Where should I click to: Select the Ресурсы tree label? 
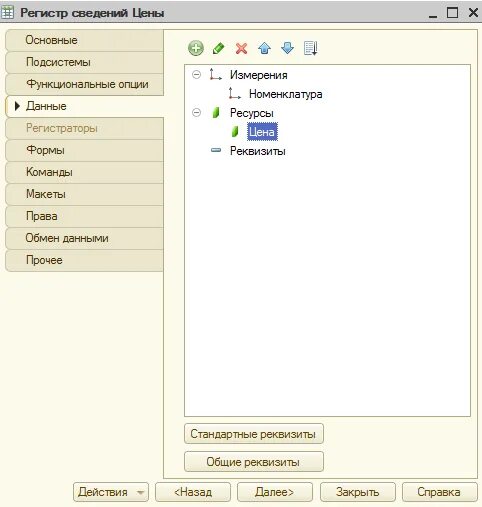252,113
